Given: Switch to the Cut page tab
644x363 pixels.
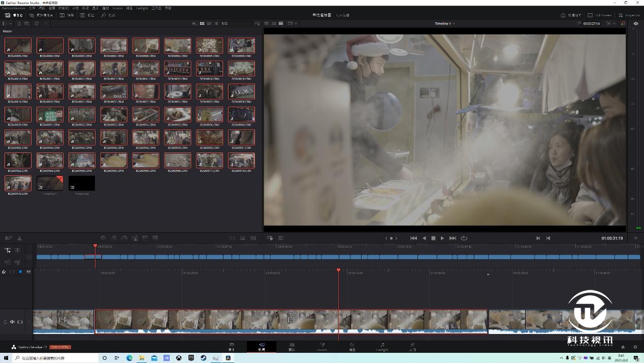Looking at the screenshot, I should click(262, 347).
